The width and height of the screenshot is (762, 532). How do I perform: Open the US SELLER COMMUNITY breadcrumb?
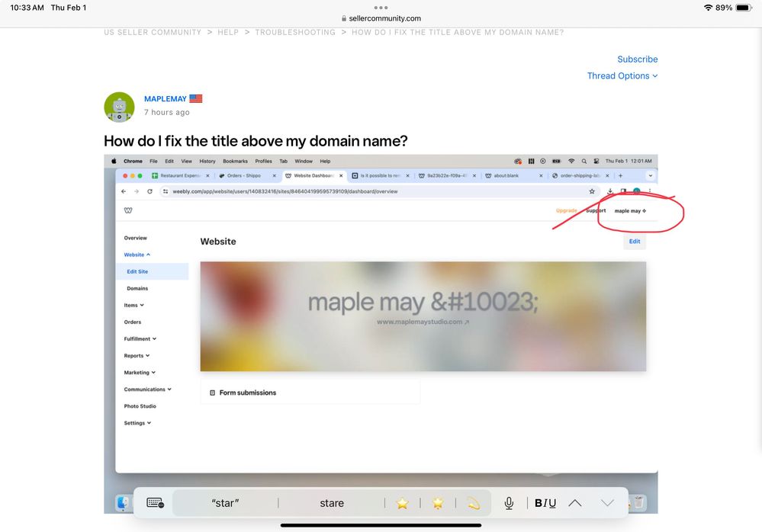coord(153,32)
